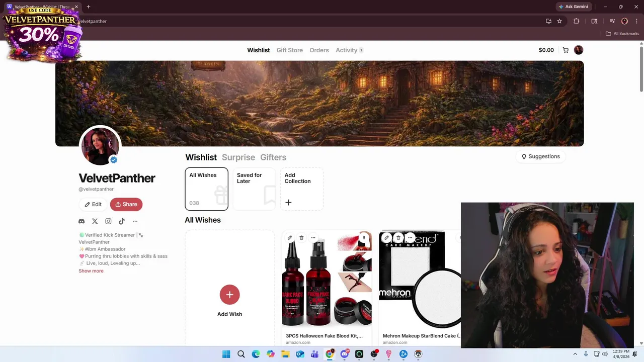This screenshot has height=362, width=644.
Task: Bookmark this page with star icon
Action: click(559, 21)
